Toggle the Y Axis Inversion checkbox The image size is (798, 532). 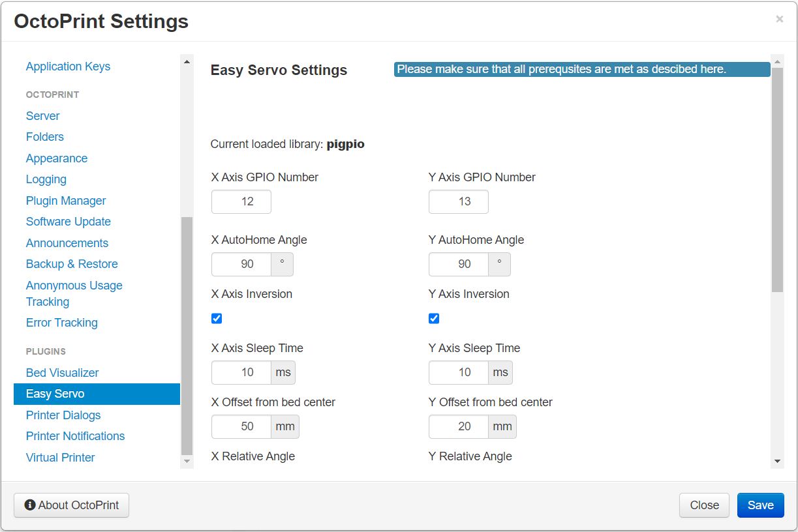point(434,318)
